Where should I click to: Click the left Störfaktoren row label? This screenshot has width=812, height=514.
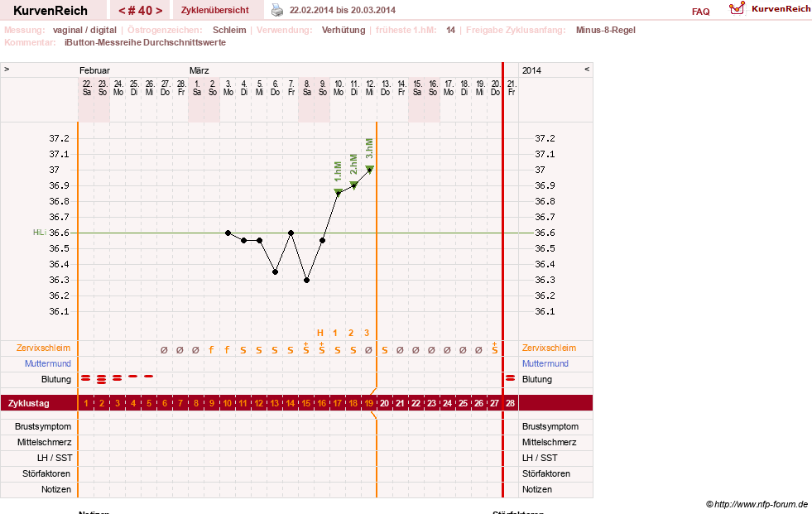pyautogui.click(x=46, y=473)
